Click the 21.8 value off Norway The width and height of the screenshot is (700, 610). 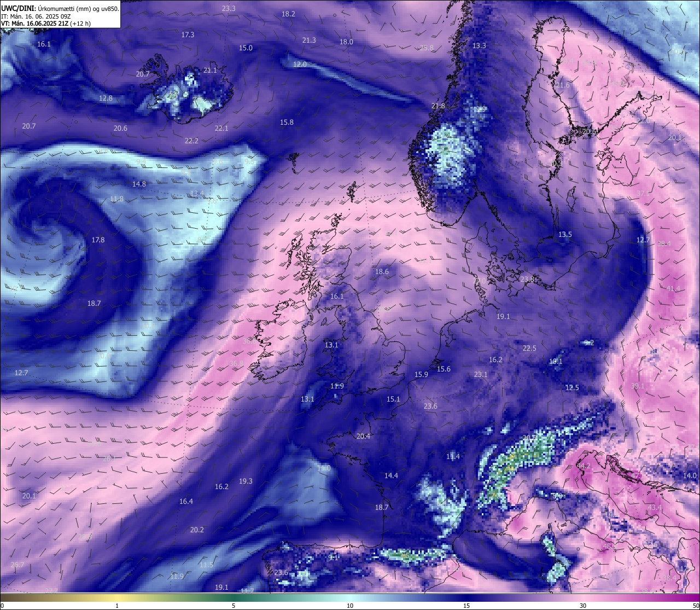click(x=438, y=106)
